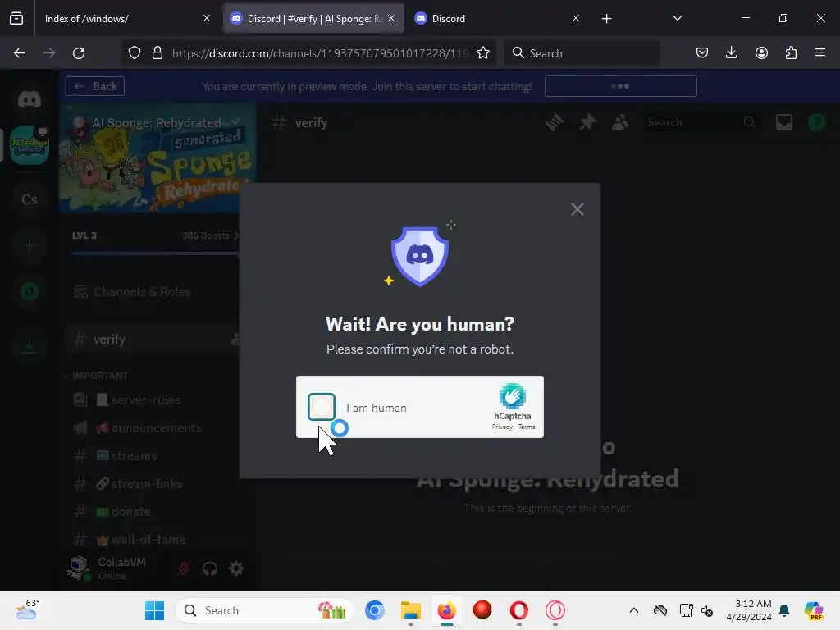Click the Windows taskbar Search box
The width and height of the screenshot is (840, 630).
pos(265,610)
